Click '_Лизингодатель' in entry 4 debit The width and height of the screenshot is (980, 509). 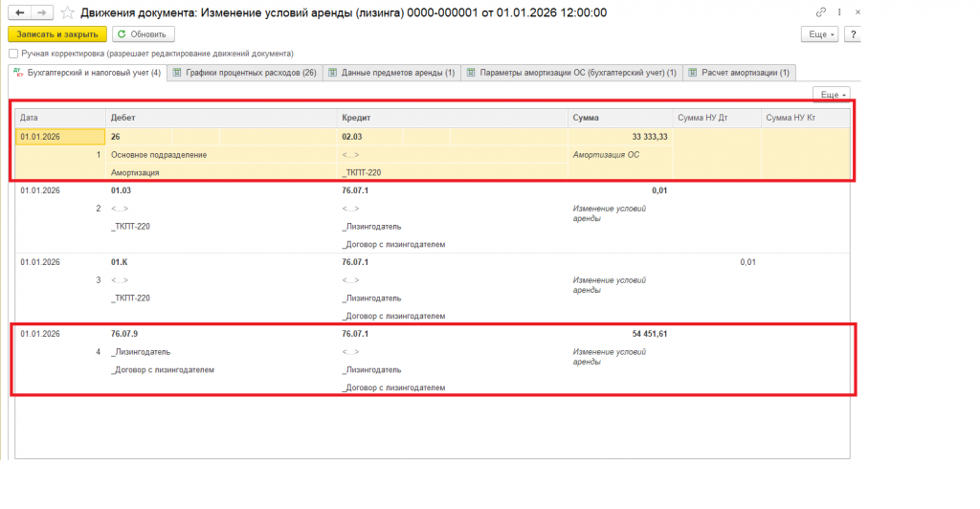point(141,352)
